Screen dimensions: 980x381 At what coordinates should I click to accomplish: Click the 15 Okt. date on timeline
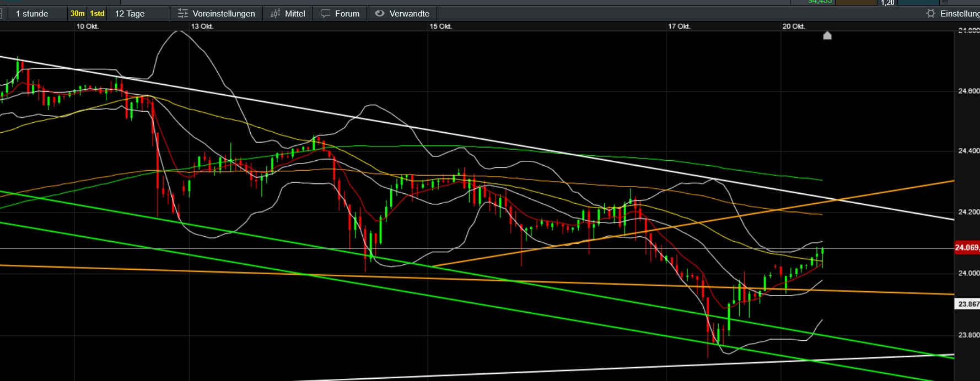[440, 26]
